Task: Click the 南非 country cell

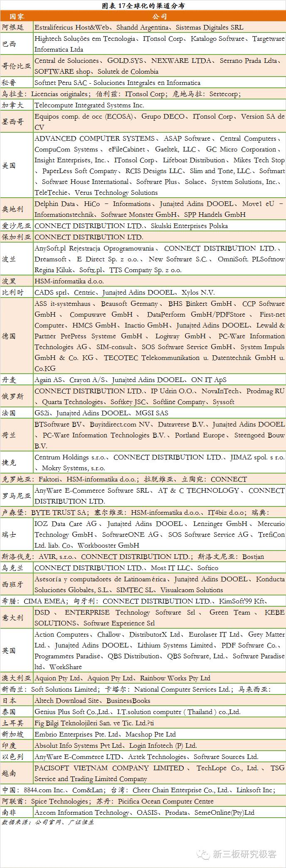Action: 17,812
